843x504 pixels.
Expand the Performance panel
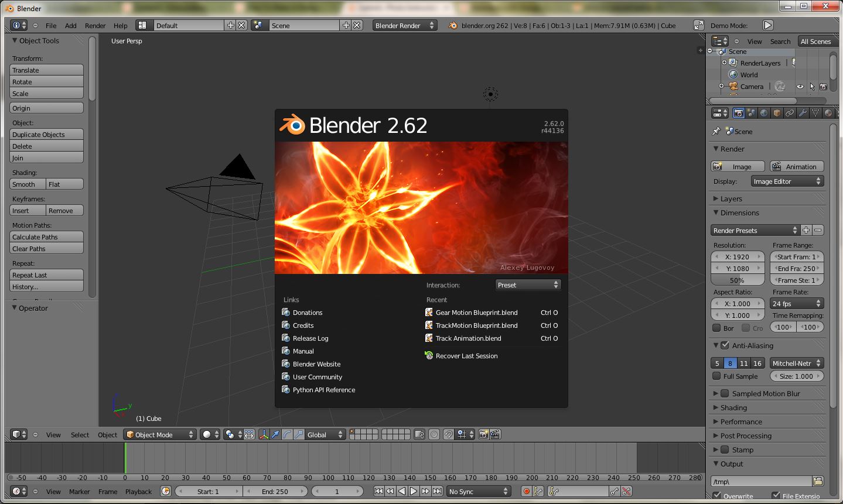(x=741, y=421)
